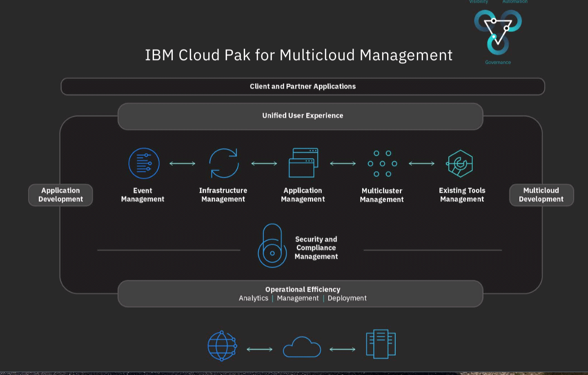The width and height of the screenshot is (588, 375).
Task: Pick the Multicluster Management dots icon
Action: [x=383, y=163]
